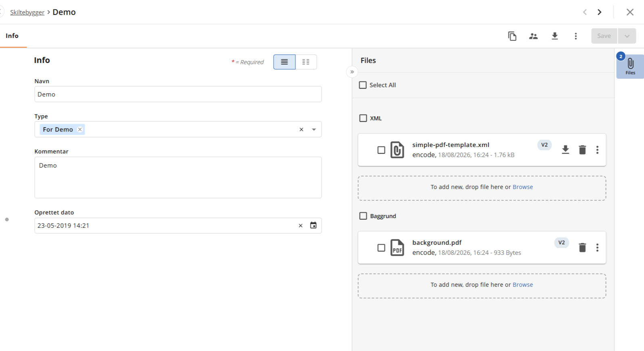This screenshot has width=644, height=351.
Task: Delete background.pdf file
Action: [582, 248]
